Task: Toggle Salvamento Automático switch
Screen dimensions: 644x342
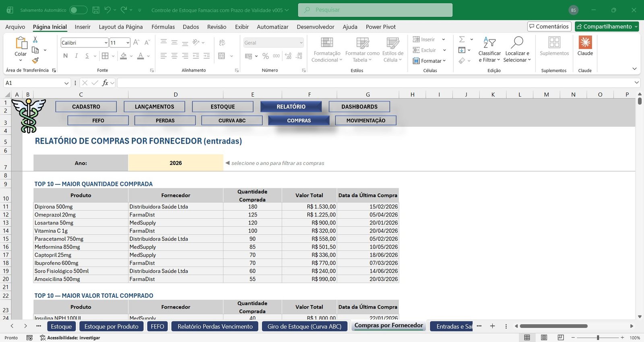Action: click(78, 10)
